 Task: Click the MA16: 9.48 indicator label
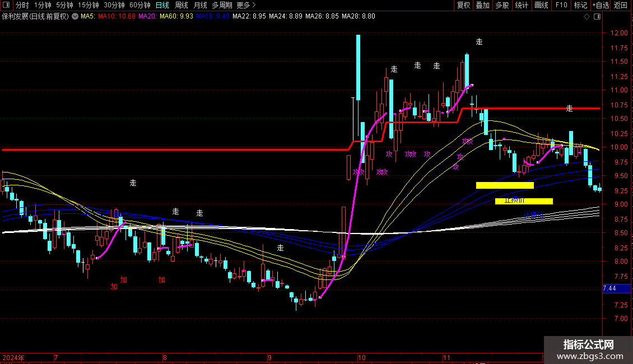[213, 16]
